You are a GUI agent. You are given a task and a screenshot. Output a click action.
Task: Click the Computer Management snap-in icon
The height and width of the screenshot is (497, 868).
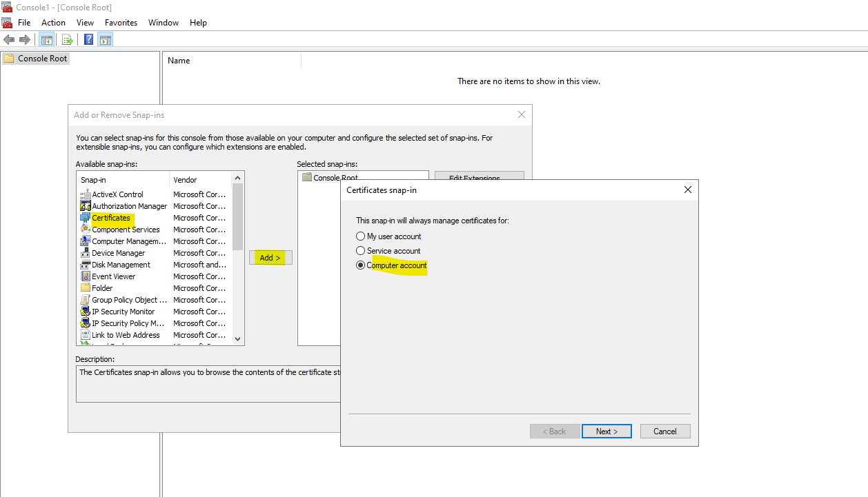point(86,241)
